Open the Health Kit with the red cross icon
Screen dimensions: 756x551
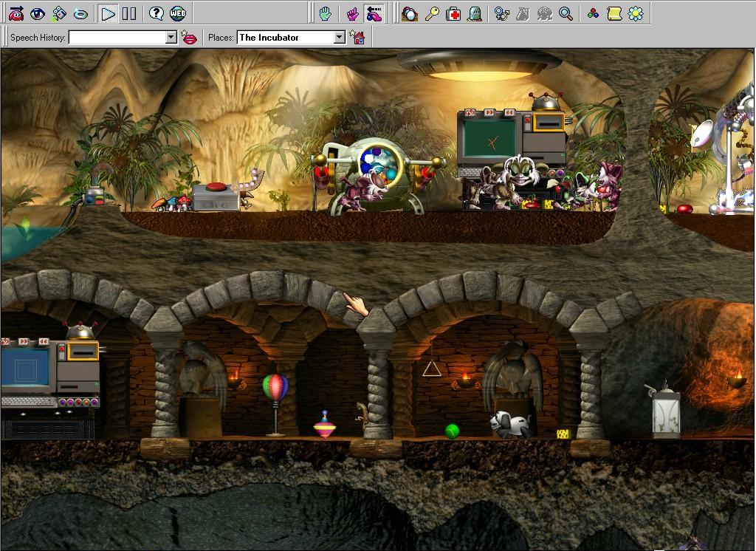(x=454, y=13)
